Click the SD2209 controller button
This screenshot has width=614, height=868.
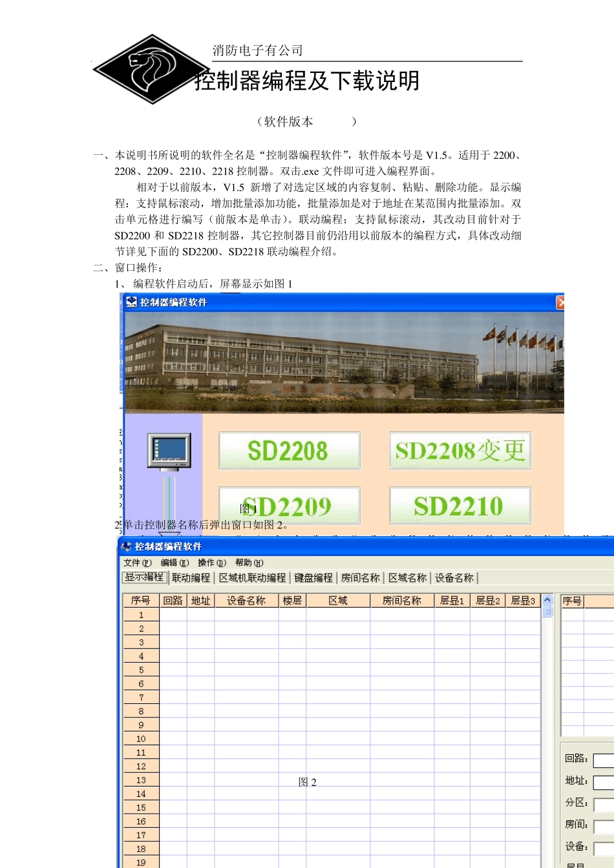289,506
